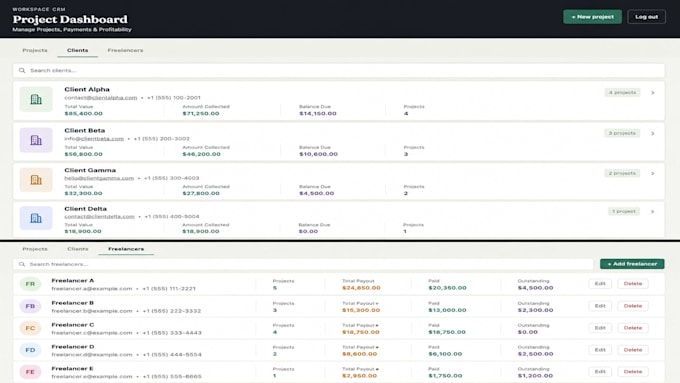The height and width of the screenshot is (383, 680).
Task: Select the Clients tab in top panel
Action: (78, 50)
